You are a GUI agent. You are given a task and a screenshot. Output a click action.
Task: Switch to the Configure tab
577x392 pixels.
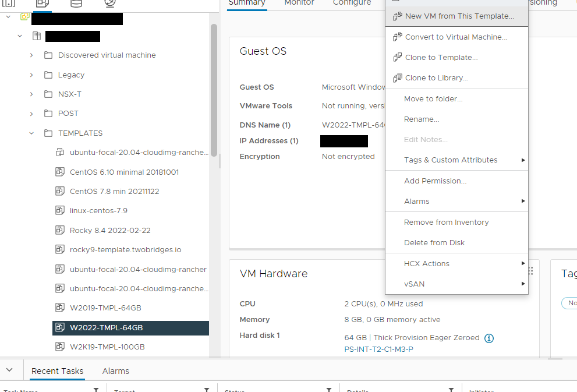pos(352,3)
